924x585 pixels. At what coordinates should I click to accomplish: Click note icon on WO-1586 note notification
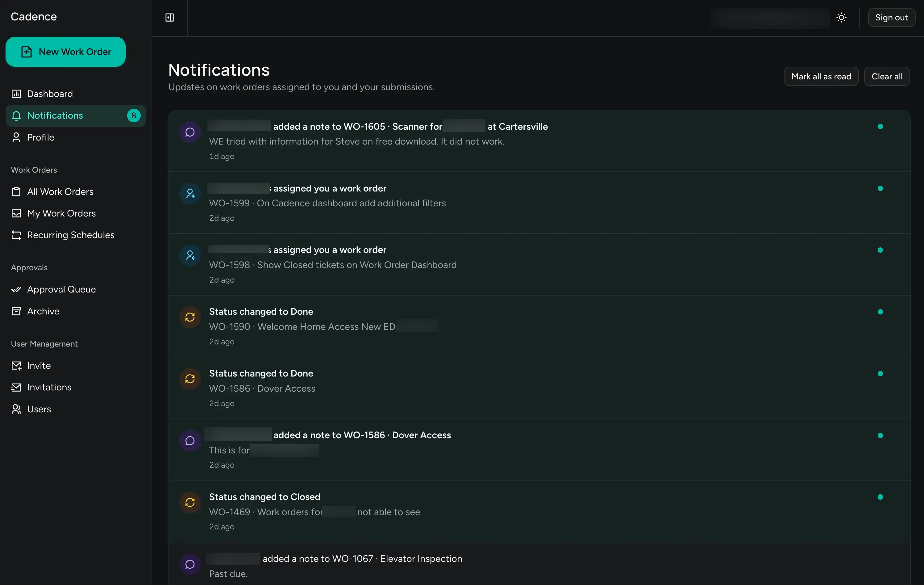point(190,441)
